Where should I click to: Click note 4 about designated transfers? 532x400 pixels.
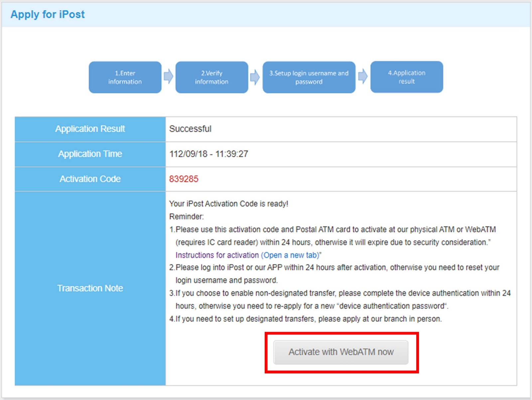pos(306,319)
